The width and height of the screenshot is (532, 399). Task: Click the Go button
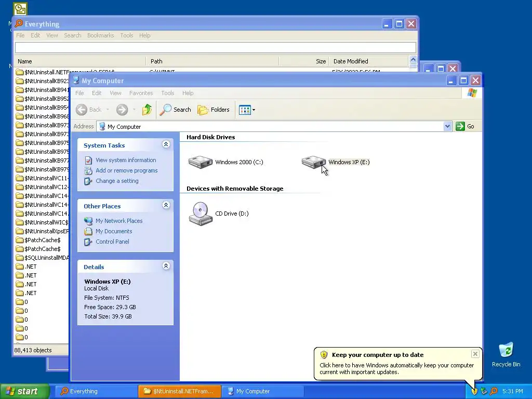pos(465,127)
